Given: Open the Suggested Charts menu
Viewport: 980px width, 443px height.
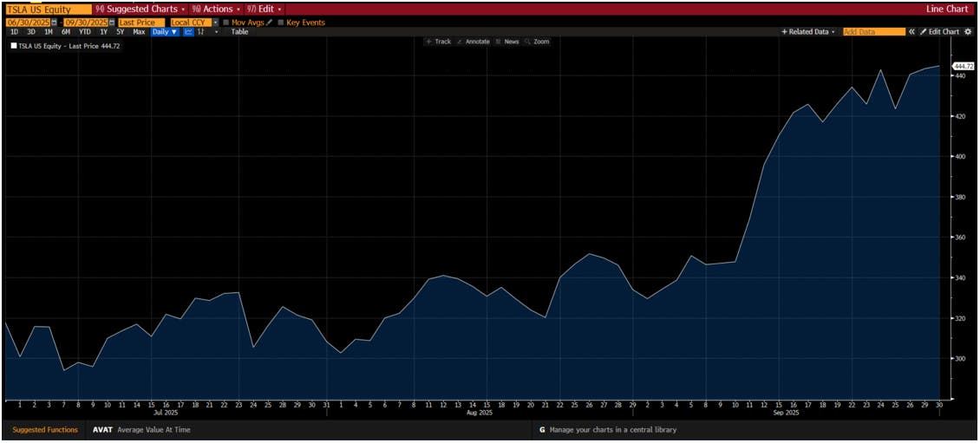Looking at the screenshot, I should pos(140,9).
